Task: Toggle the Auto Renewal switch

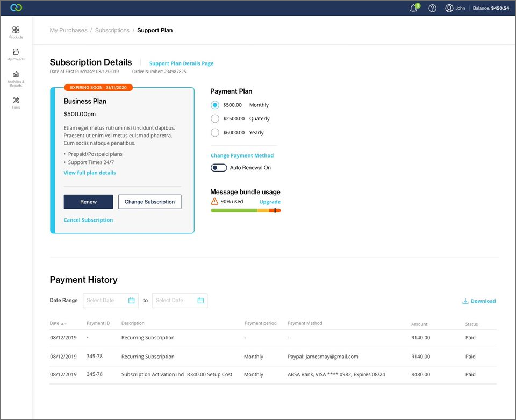Action: (219, 168)
